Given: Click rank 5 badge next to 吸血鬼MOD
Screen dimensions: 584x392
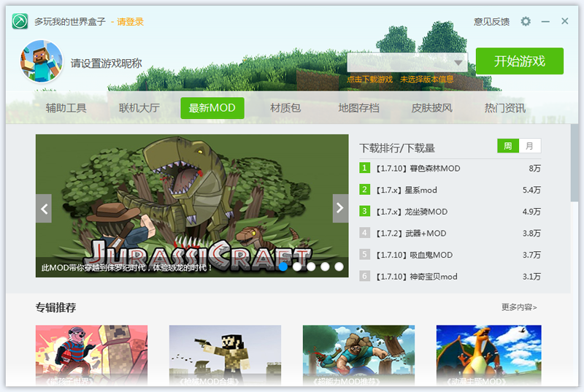Looking at the screenshot, I should point(364,255).
